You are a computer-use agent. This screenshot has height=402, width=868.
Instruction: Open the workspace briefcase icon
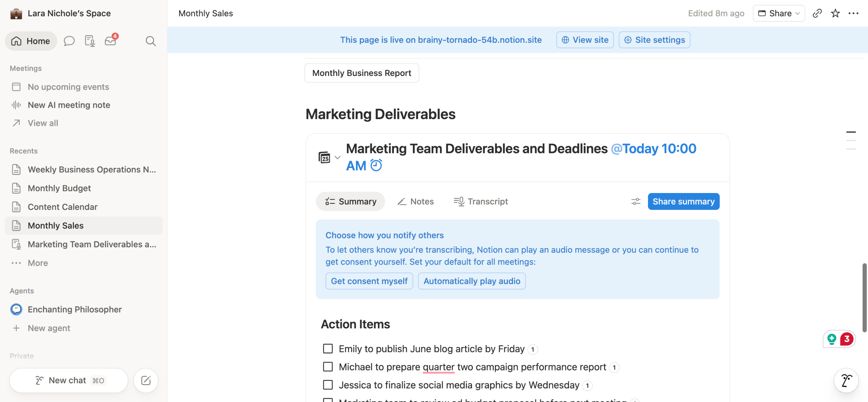tap(16, 14)
